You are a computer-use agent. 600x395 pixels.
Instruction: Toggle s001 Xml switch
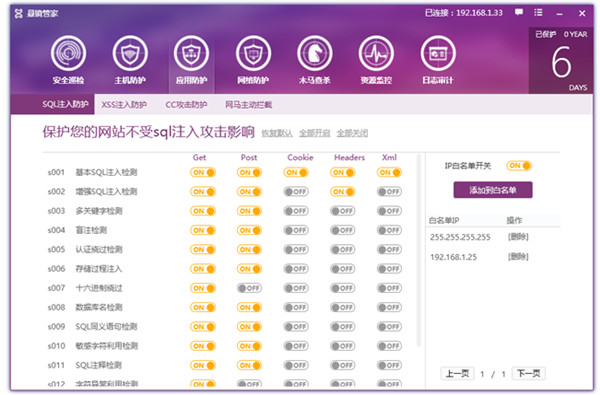coord(389,173)
